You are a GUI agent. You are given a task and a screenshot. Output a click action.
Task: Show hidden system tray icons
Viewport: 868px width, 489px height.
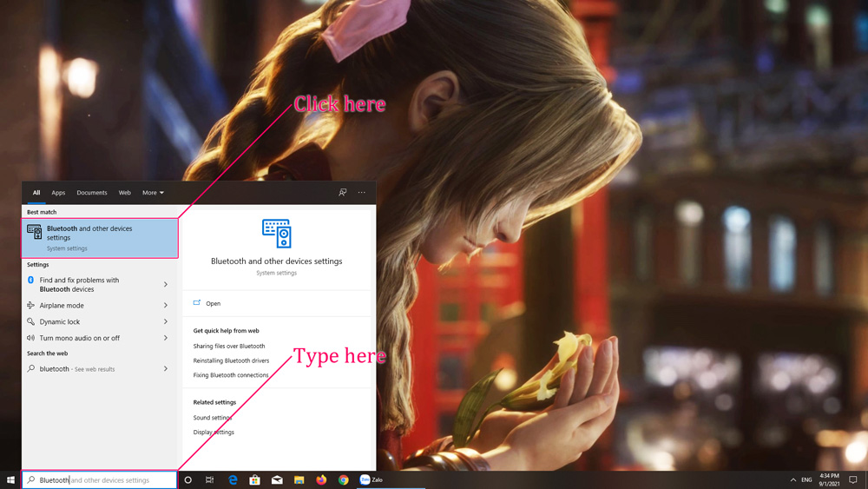[792, 480]
